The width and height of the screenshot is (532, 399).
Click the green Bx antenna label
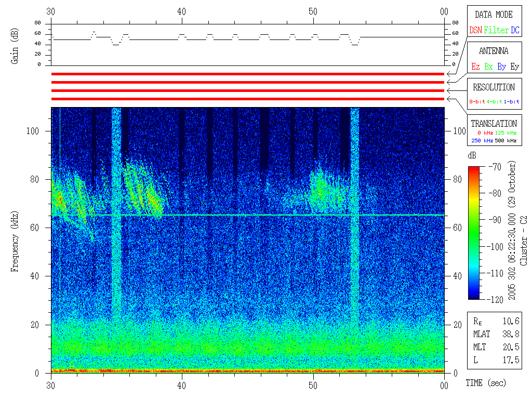pos(488,66)
